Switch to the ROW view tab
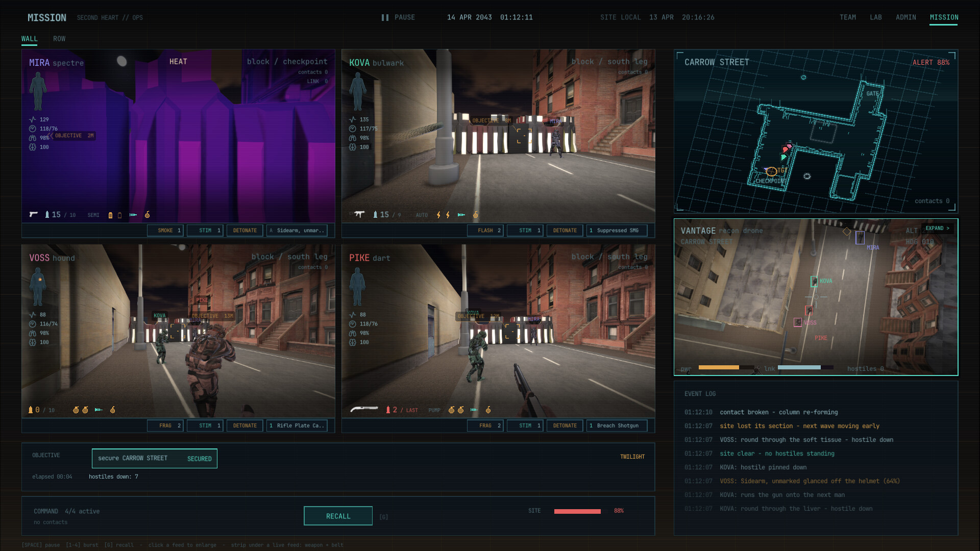Viewport: 980px width, 551px height. click(x=59, y=39)
